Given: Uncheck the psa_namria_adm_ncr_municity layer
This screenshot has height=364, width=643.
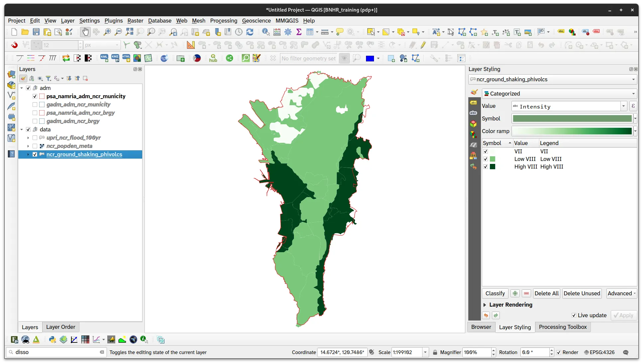Looking at the screenshot, I should (x=35, y=96).
